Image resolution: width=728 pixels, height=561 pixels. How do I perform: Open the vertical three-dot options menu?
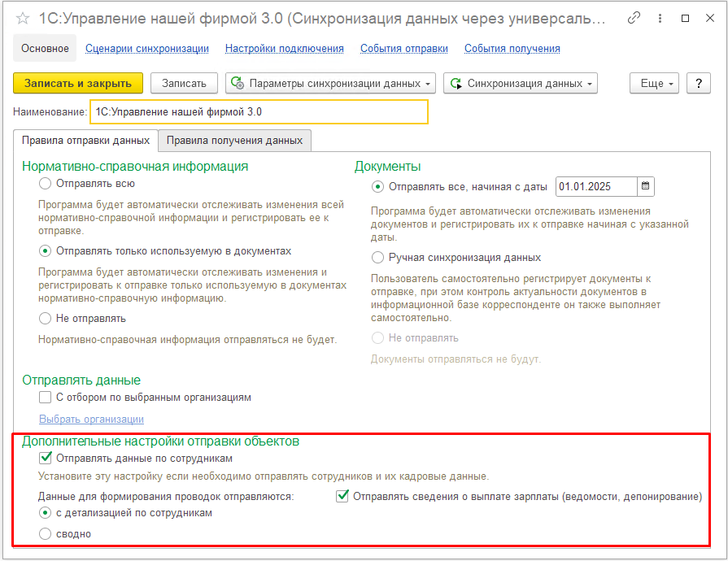pyautogui.click(x=660, y=17)
